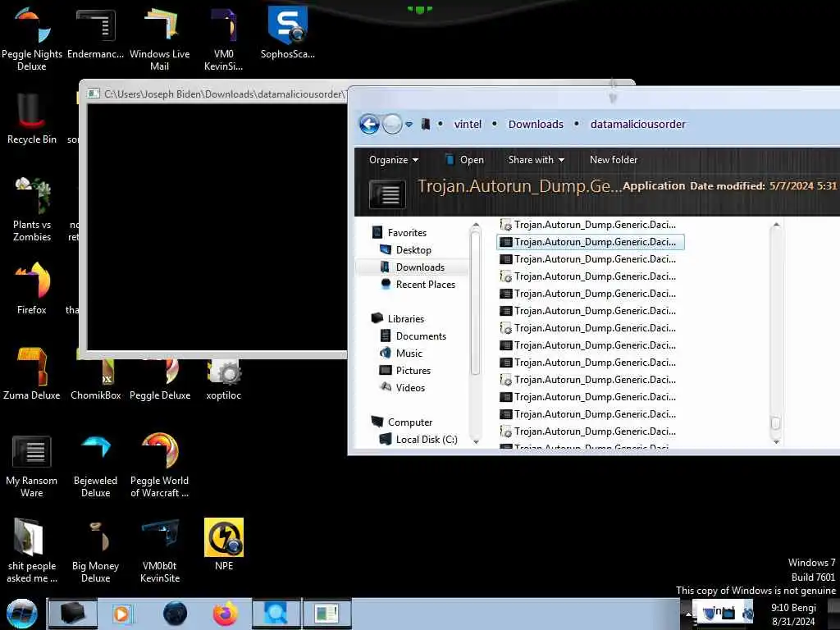
Task: Open VM0 KevinSi... desktop shortcut
Action: click(223, 39)
